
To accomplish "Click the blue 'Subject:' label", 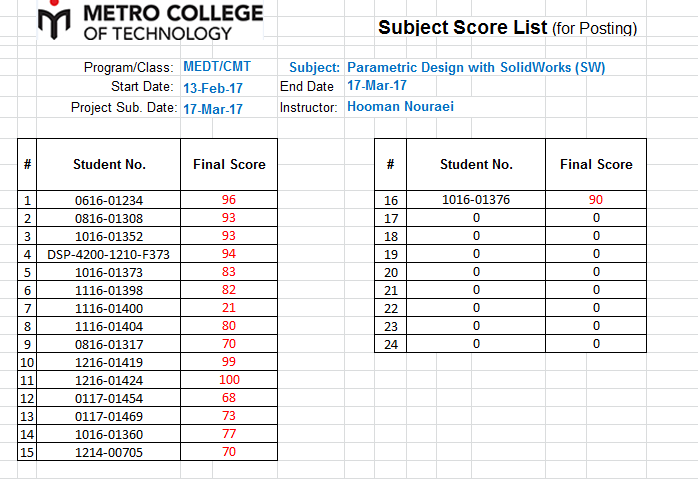I will click(314, 67).
